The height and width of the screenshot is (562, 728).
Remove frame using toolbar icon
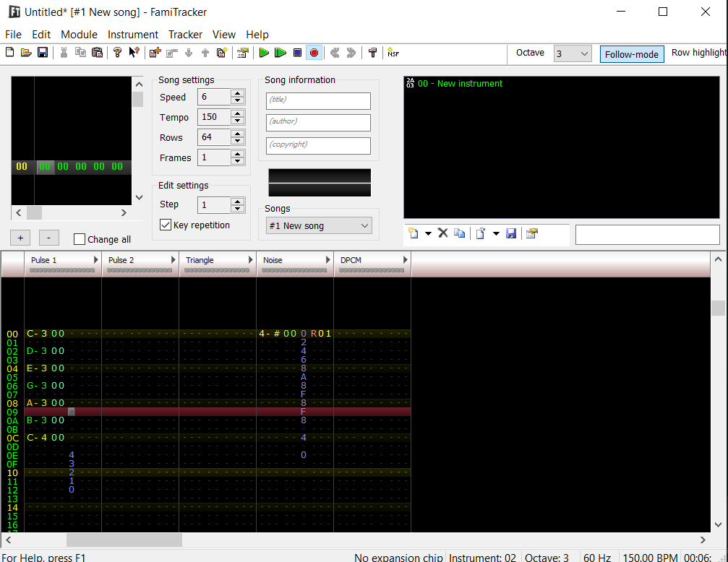172,53
